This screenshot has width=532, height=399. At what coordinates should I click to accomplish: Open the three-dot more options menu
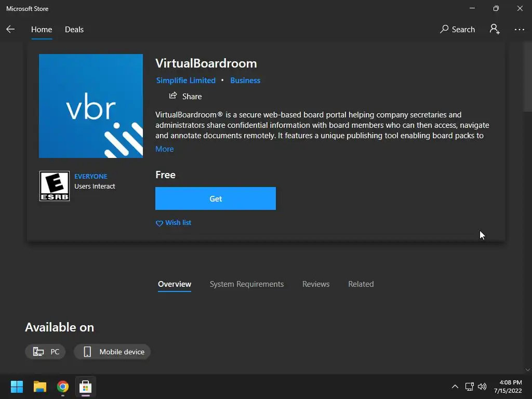coord(519,30)
